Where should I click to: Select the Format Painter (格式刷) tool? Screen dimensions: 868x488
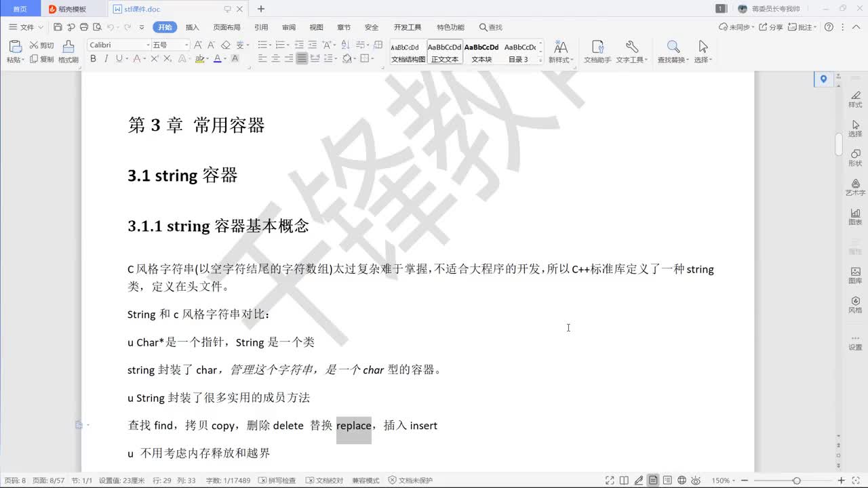pyautogui.click(x=68, y=52)
